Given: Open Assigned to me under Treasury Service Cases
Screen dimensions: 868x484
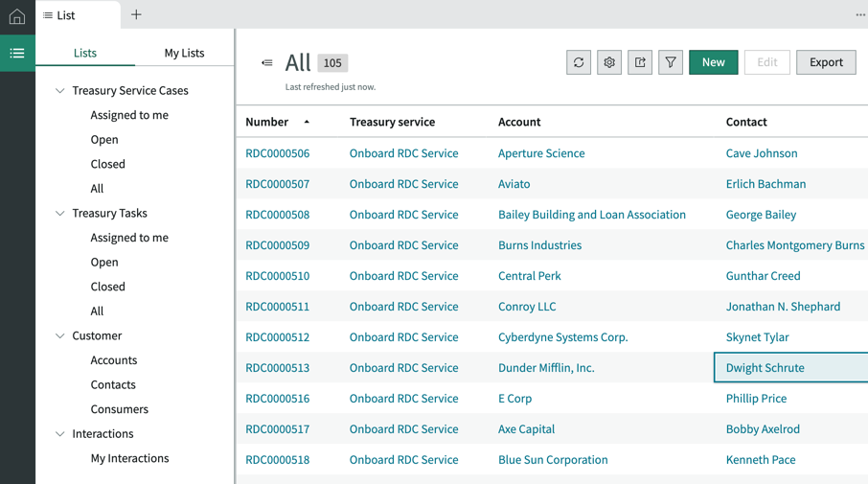Looking at the screenshot, I should [129, 115].
